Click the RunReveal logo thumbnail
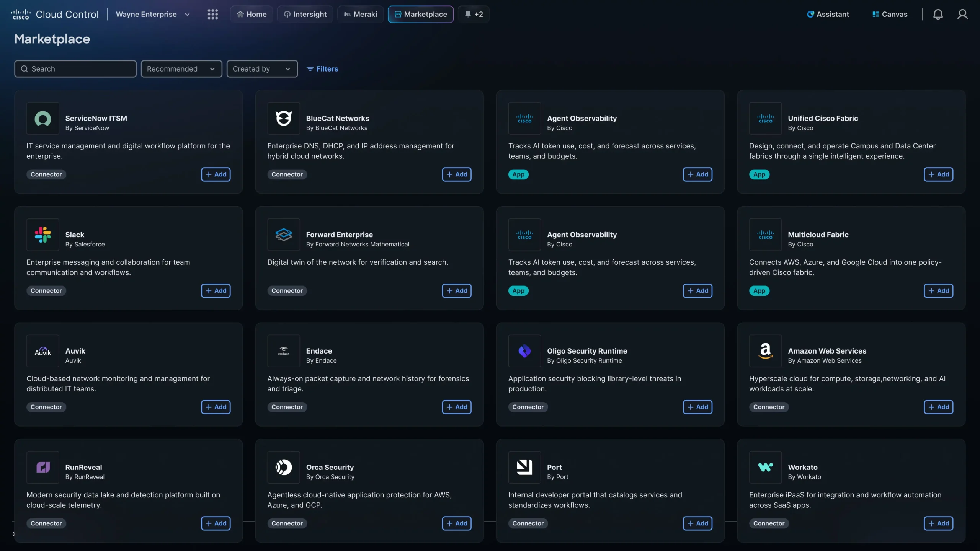Screen dimensions: 980x551 coord(43,467)
